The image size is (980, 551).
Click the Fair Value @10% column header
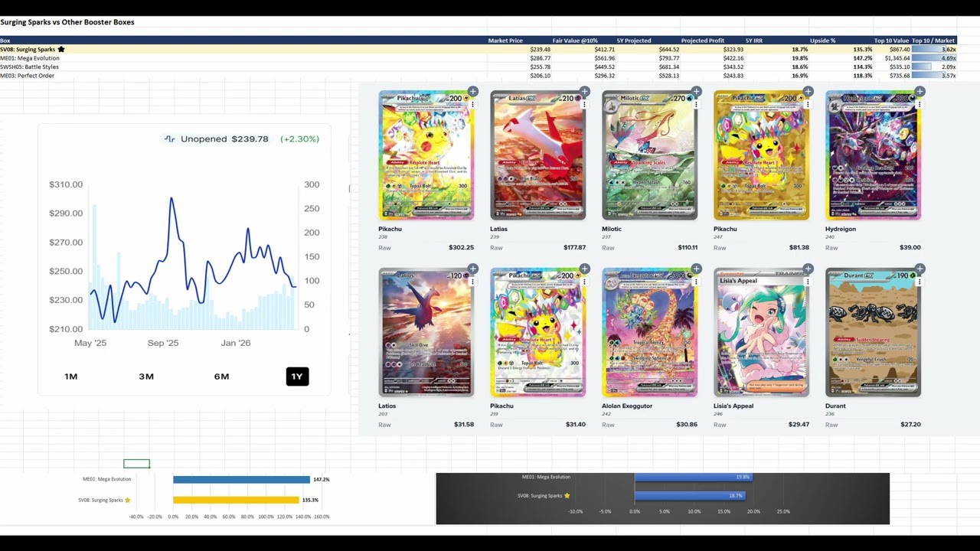575,41
